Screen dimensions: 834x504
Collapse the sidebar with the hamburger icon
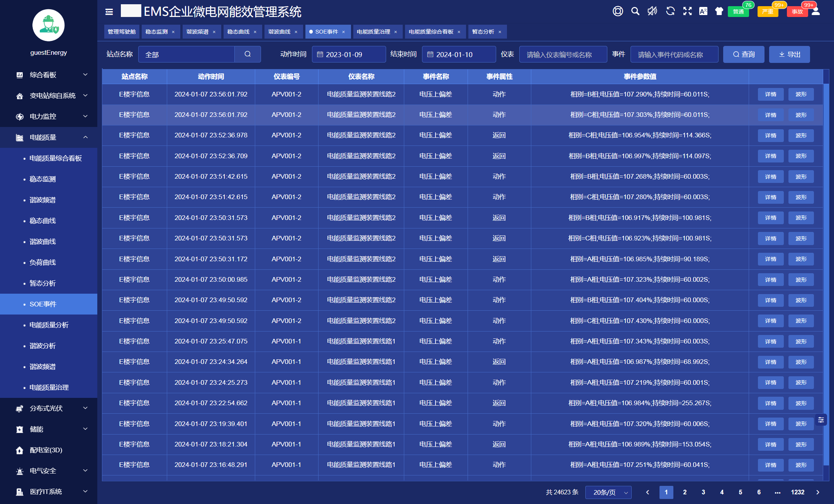109,12
